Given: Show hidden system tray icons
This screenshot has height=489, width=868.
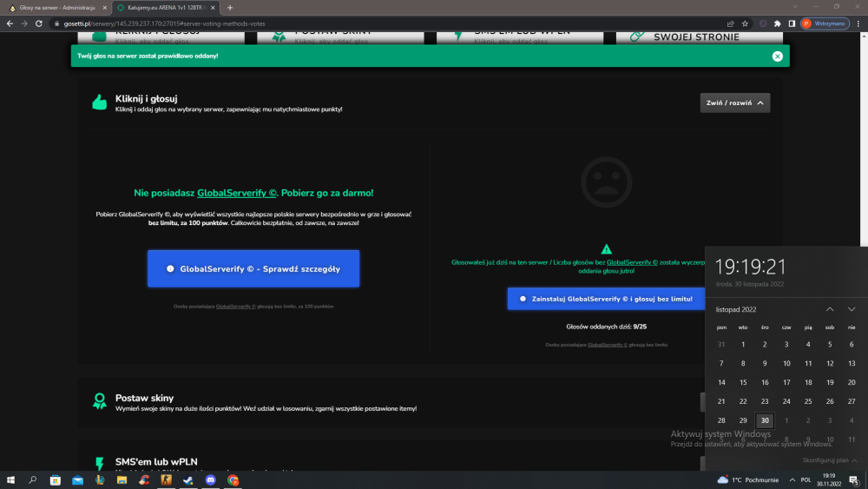Looking at the screenshot, I should point(792,480).
